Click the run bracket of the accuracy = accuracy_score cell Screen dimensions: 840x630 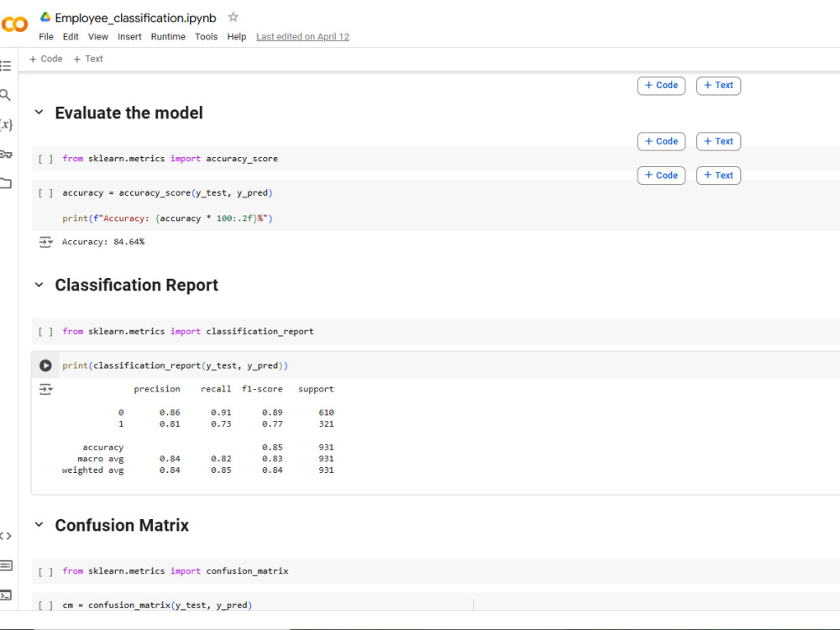click(x=45, y=193)
